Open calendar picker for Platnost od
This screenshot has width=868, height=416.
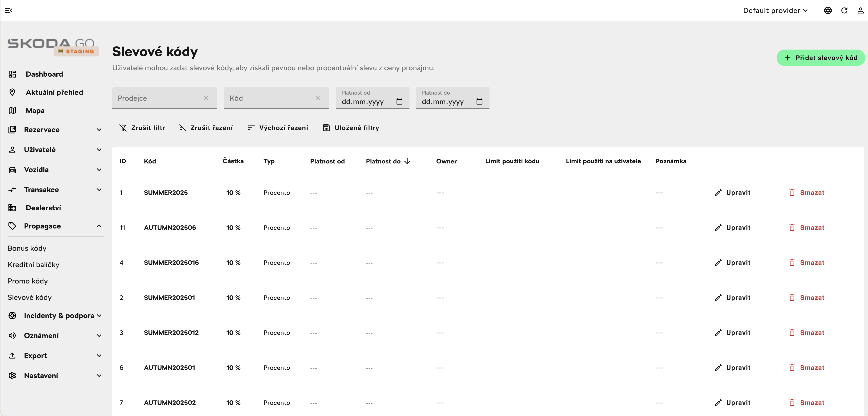pyautogui.click(x=399, y=101)
